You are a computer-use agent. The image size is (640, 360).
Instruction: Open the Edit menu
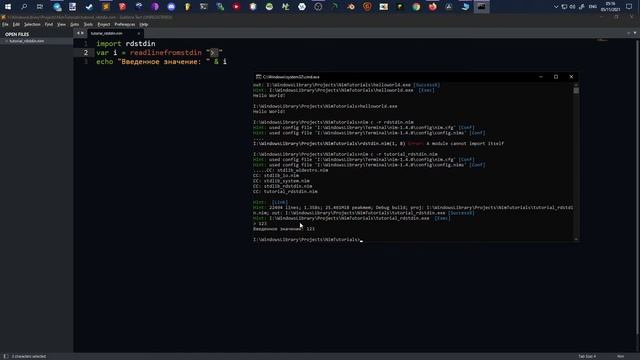(16, 24)
